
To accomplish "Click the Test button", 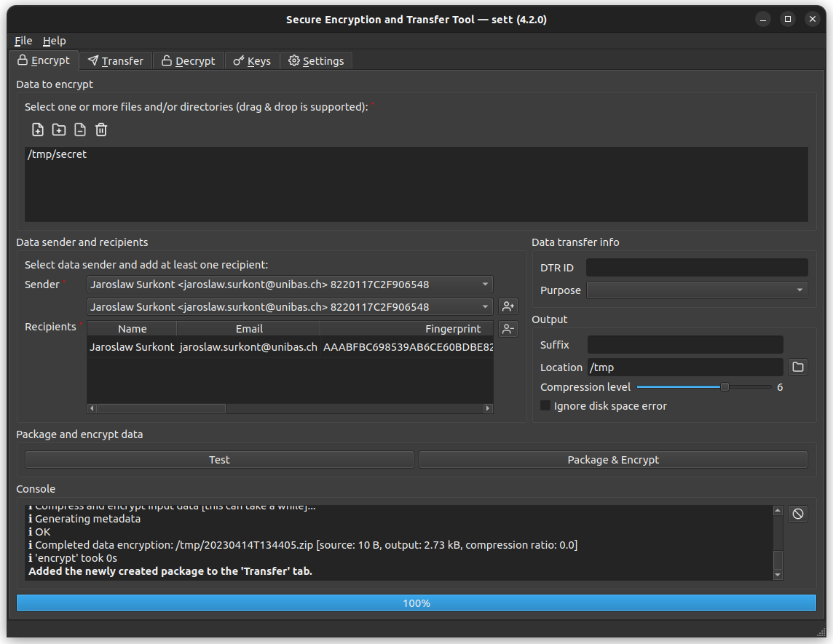I will pos(219,460).
